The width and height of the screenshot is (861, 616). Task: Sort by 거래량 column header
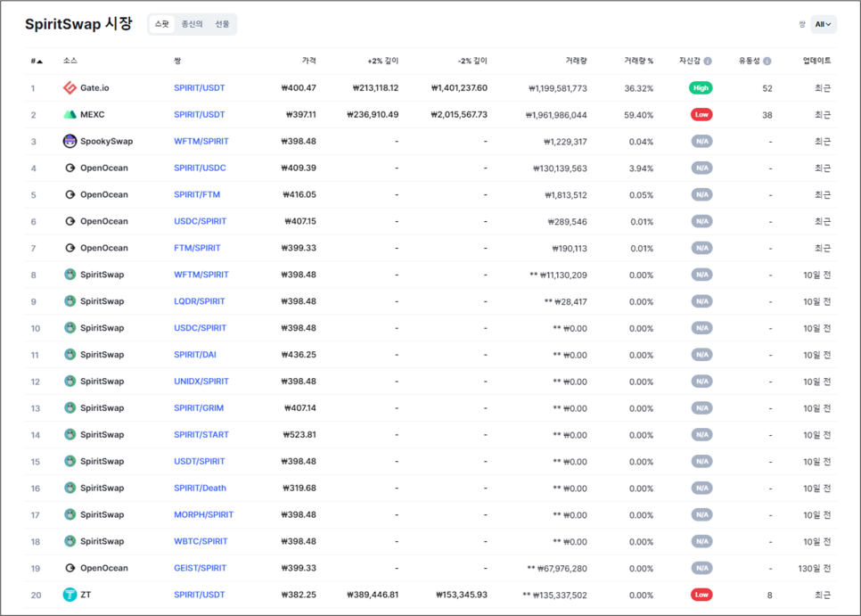click(576, 61)
